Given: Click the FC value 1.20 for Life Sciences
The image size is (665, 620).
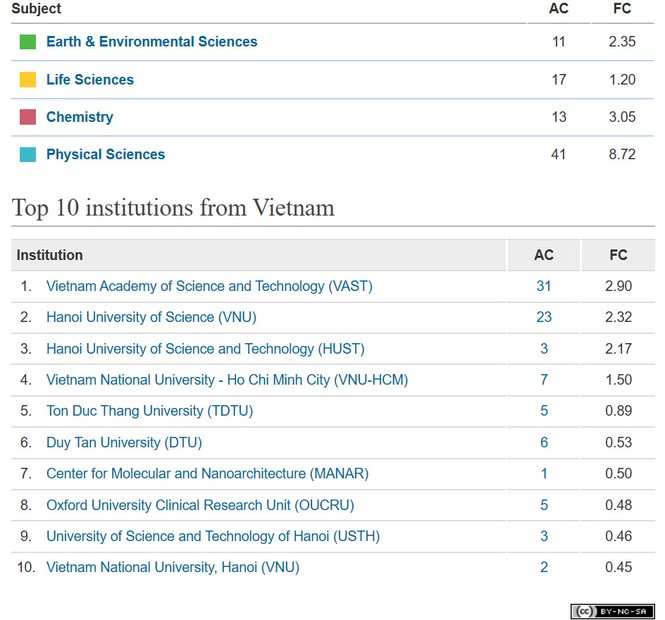Looking at the screenshot, I should tap(622, 79).
